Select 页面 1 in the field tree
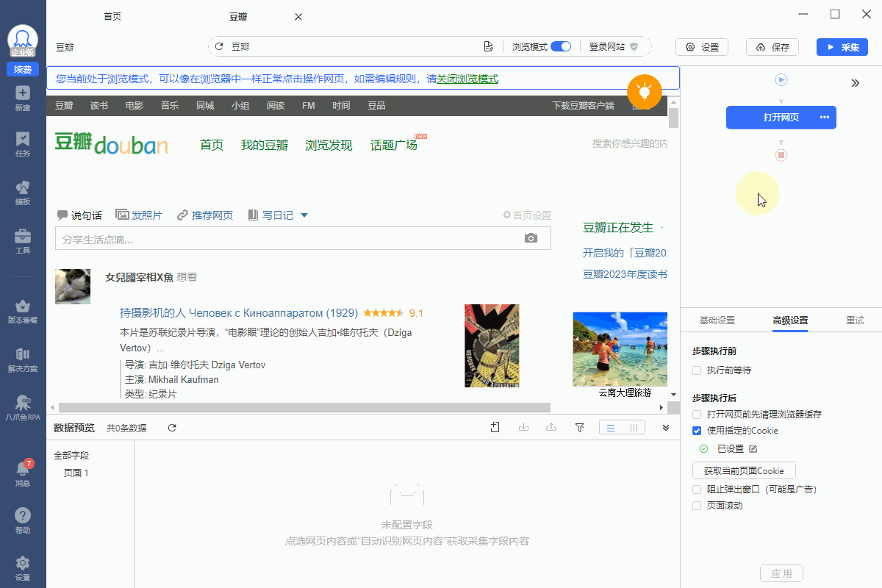 tap(76, 473)
